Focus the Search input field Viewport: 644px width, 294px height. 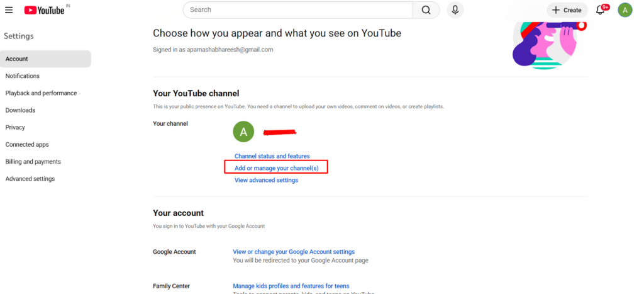[x=297, y=10]
